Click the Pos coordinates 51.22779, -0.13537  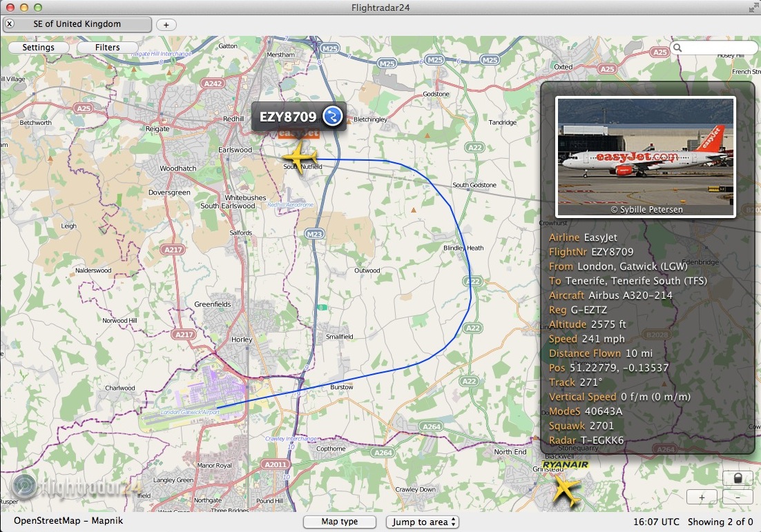619,368
